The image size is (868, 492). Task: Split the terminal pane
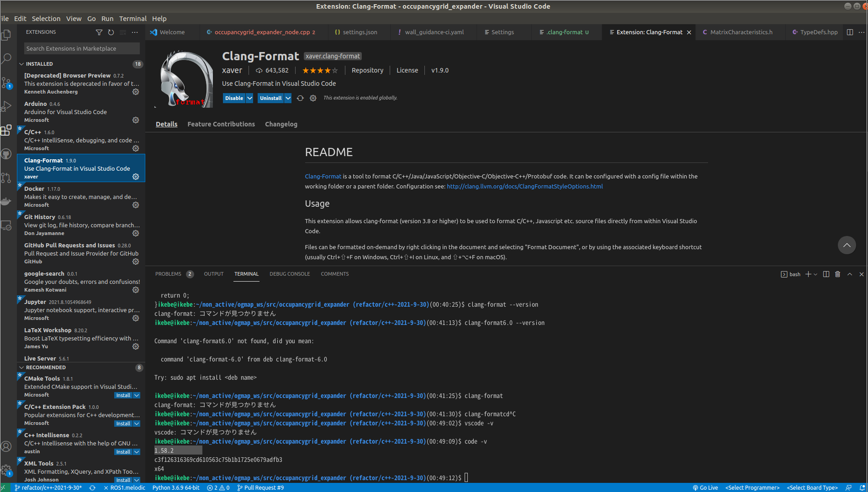(826, 274)
